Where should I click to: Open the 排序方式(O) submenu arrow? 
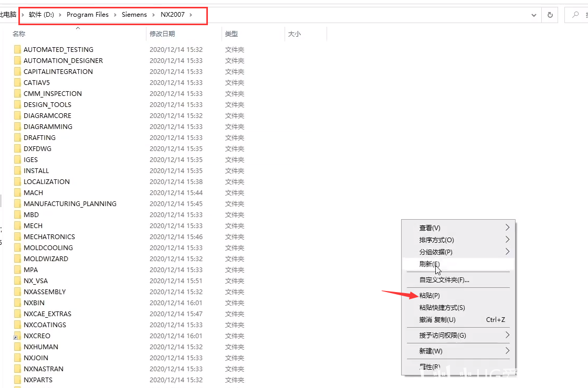(x=507, y=239)
